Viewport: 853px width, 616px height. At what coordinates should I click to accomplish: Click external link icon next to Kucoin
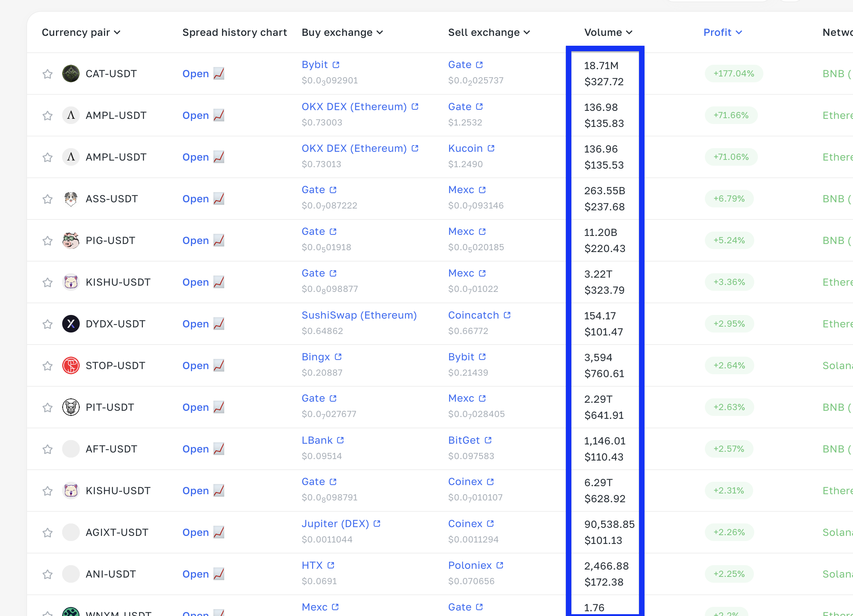pyautogui.click(x=491, y=148)
